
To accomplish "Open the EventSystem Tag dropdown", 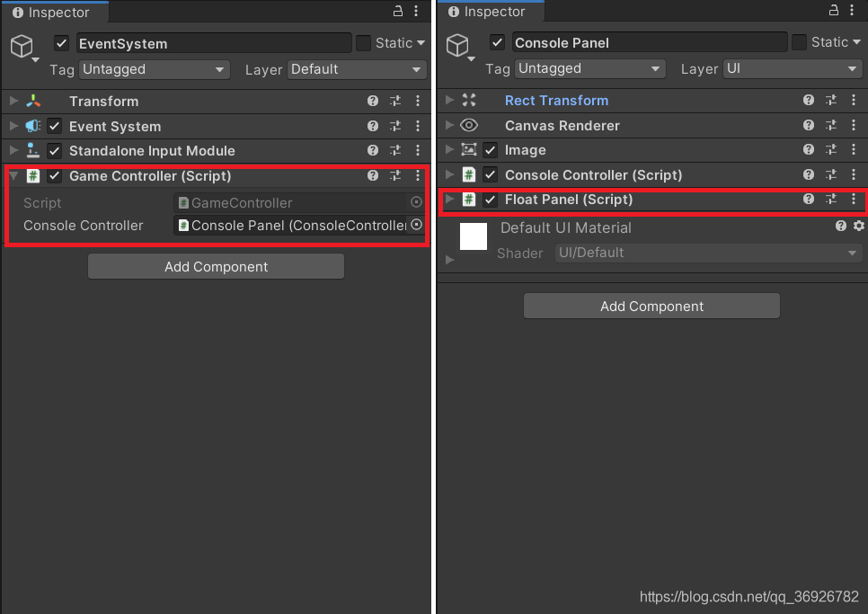I will tap(154, 69).
